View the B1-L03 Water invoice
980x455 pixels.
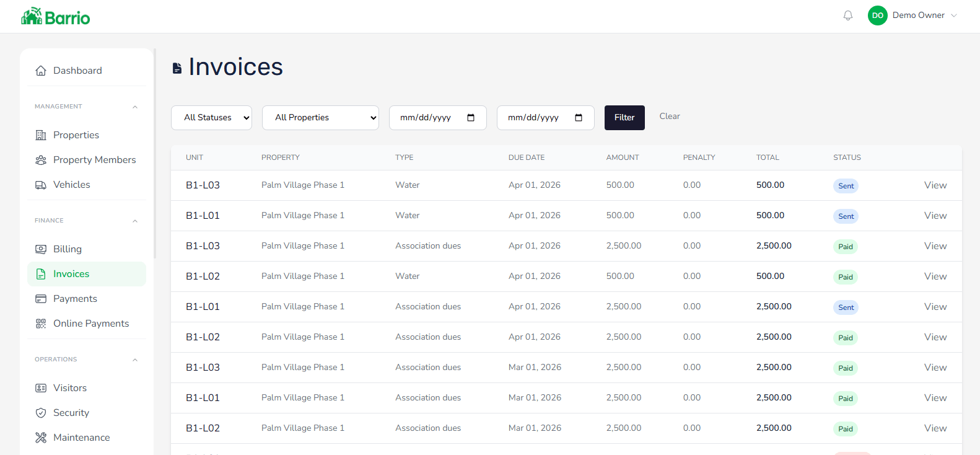pyautogui.click(x=935, y=185)
